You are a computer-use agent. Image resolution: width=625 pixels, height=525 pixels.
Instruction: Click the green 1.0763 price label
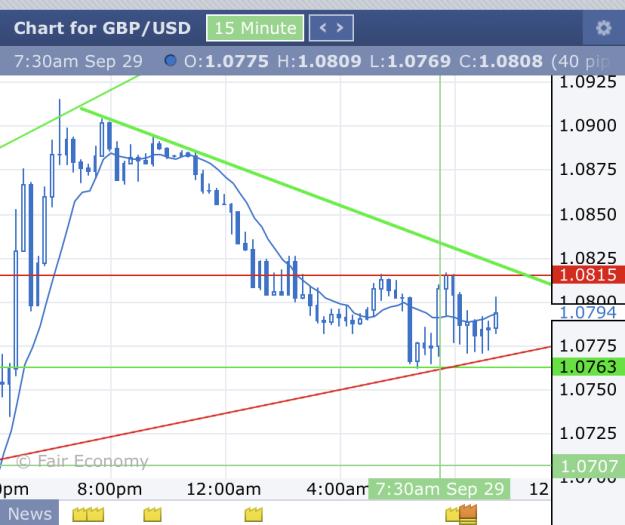(588, 367)
